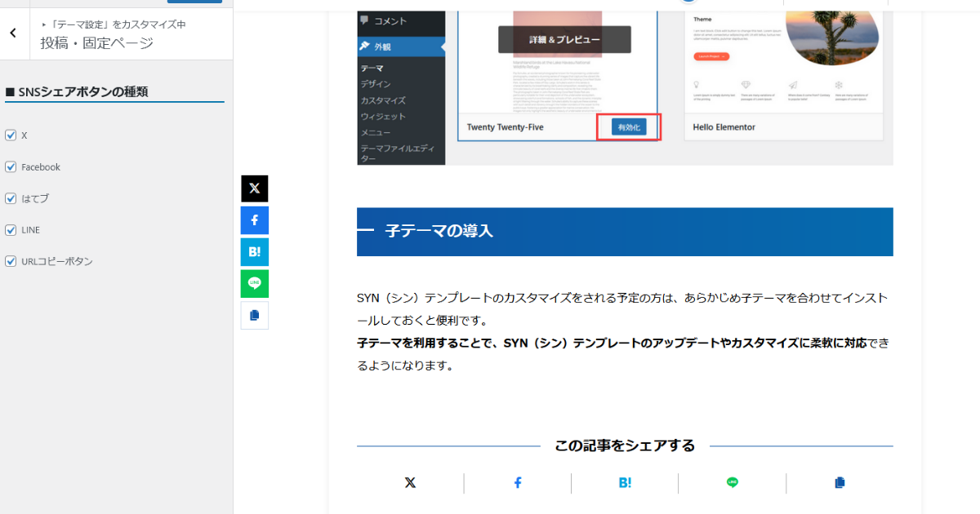Screen dimensions: 980x514
Task: Copy the article URL with the bottom copy icon
Action: tap(840, 482)
